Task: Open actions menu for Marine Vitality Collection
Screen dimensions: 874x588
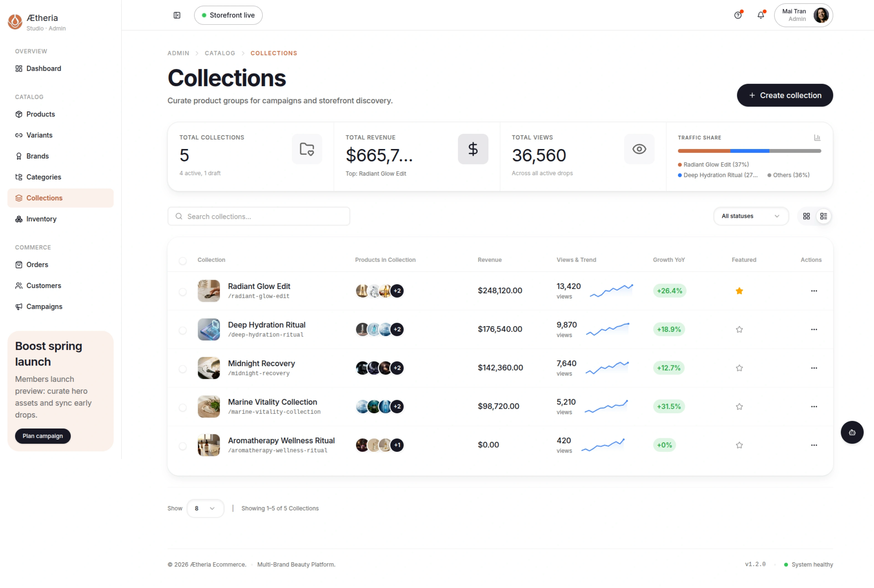Action: coord(814,406)
